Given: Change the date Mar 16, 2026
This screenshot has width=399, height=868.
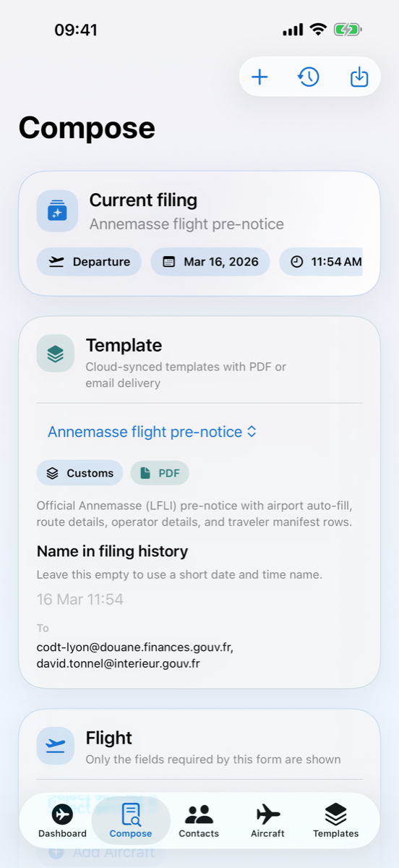Looking at the screenshot, I should click(x=210, y=262).
